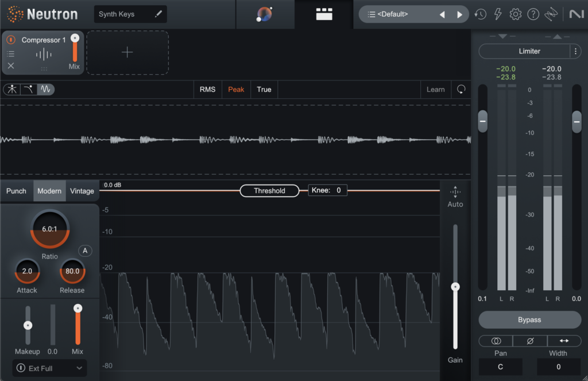Toggle the phase invert icon
This screenshot has height=381, width=588.
coord(530,341)
